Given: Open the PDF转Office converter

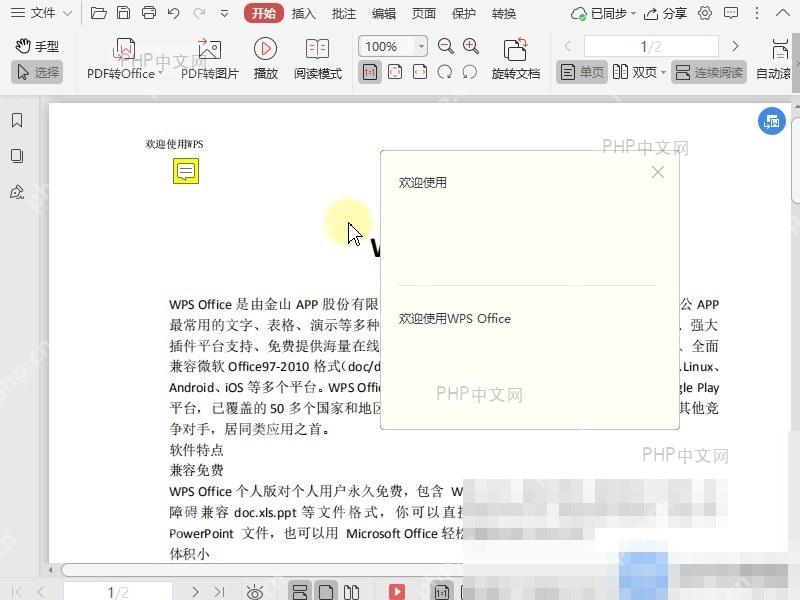Looking at the screenshot, I should pos(124,59).
